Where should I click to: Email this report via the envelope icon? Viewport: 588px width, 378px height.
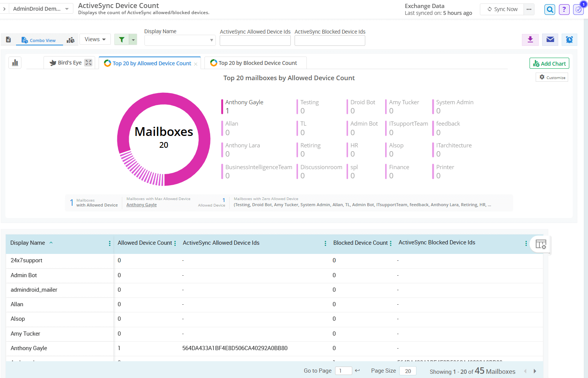click(x=550, y=39)
